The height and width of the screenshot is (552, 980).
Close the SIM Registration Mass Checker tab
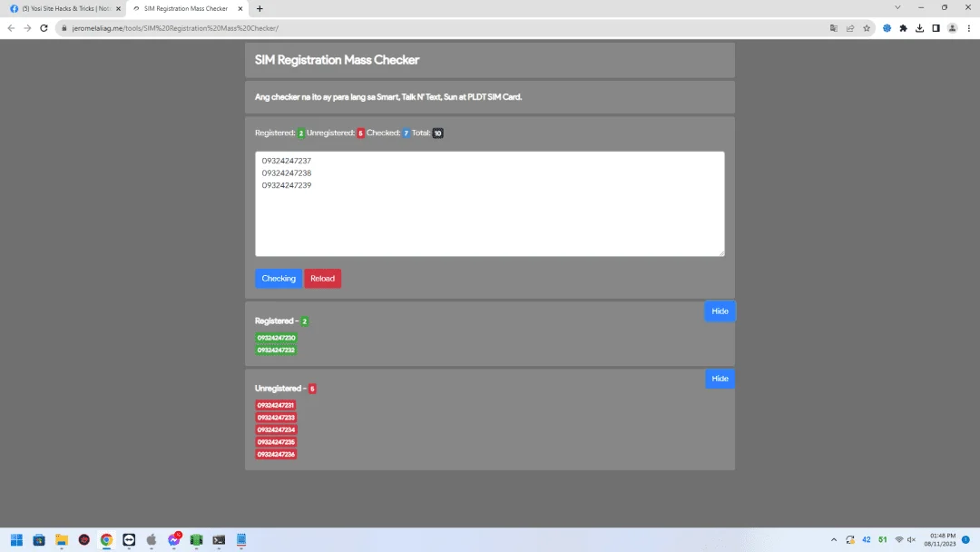pyautogui.click(x=240, y=9)
